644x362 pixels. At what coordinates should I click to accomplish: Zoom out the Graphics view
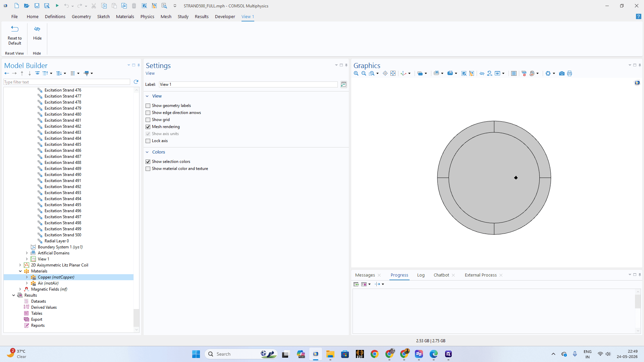point(364,73)
